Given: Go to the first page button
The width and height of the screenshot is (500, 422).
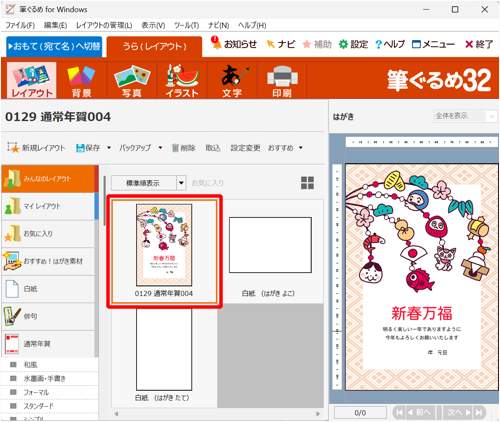Looking at the screenshot, I should pyautogui.click(x=399, y=413).
